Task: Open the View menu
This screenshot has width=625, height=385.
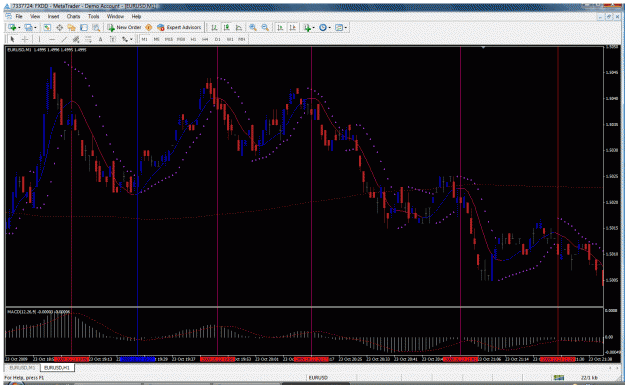Action: pos(35,16)
